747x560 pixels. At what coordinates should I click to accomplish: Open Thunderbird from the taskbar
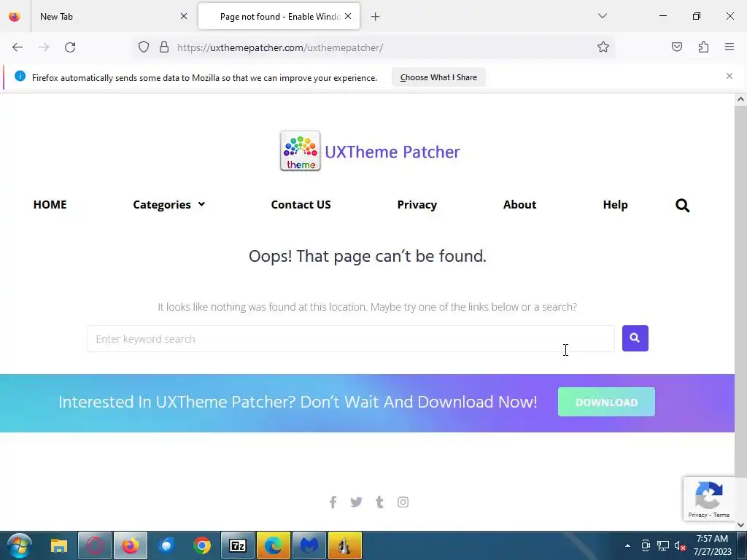[x=166, y=545]
